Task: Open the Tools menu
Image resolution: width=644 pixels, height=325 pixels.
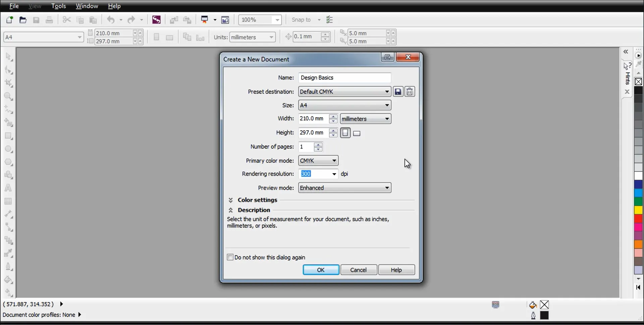Action: click(58, 6)
